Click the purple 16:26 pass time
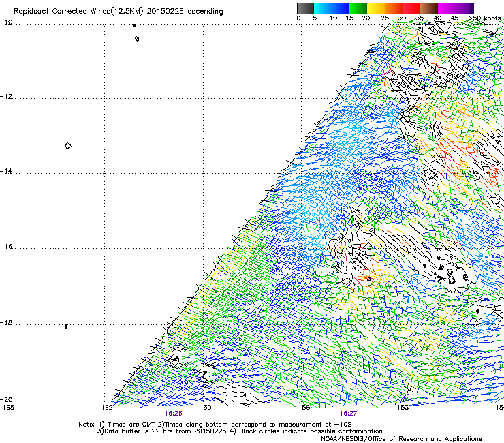 [173, 414]
